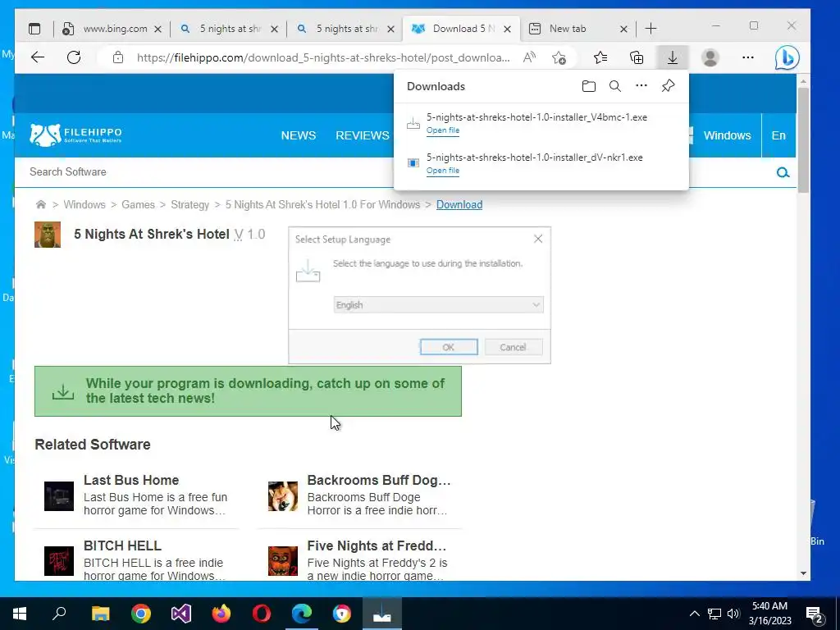Screen dimensions: 840x630
Task: Open the En language selector
Action: [x=778, y=135]
